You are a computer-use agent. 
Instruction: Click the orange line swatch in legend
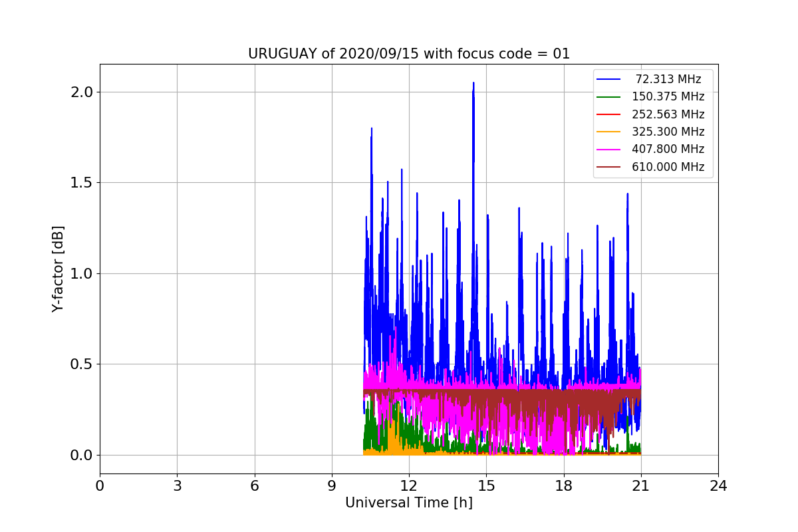(608, 132)
